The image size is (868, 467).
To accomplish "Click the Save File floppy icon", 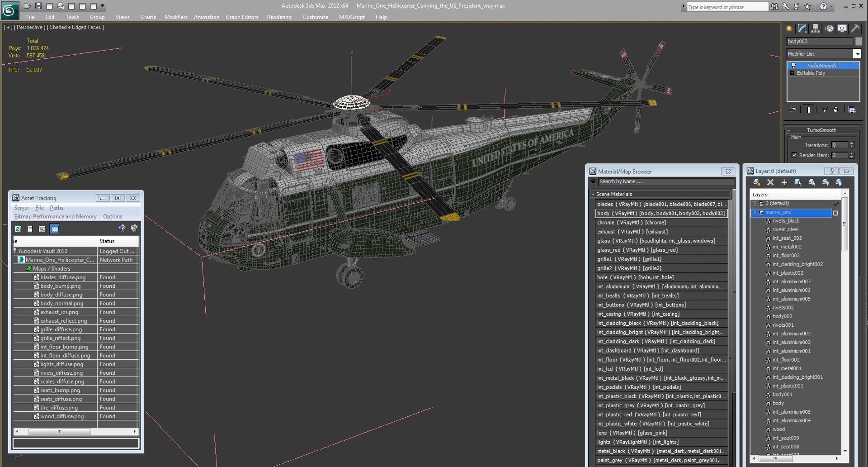I will (38, 6).
